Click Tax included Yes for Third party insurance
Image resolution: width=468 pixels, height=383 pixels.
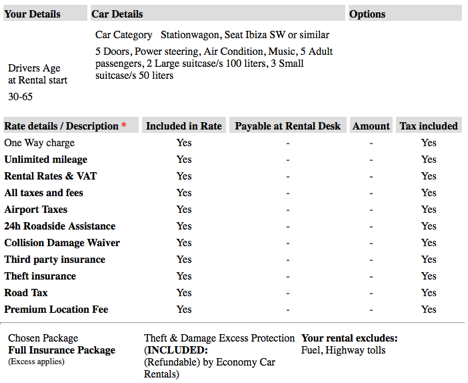click(x=429, y=259)
